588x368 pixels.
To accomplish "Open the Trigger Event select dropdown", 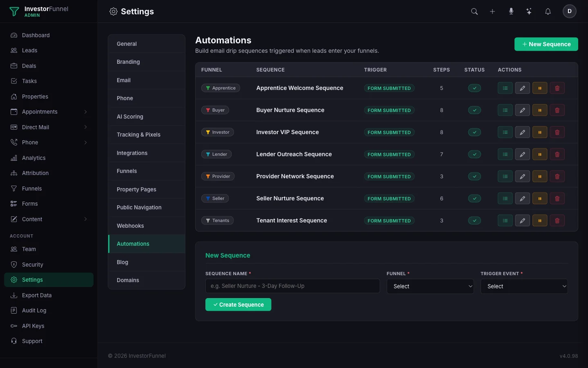I will [x=524, y=286].
